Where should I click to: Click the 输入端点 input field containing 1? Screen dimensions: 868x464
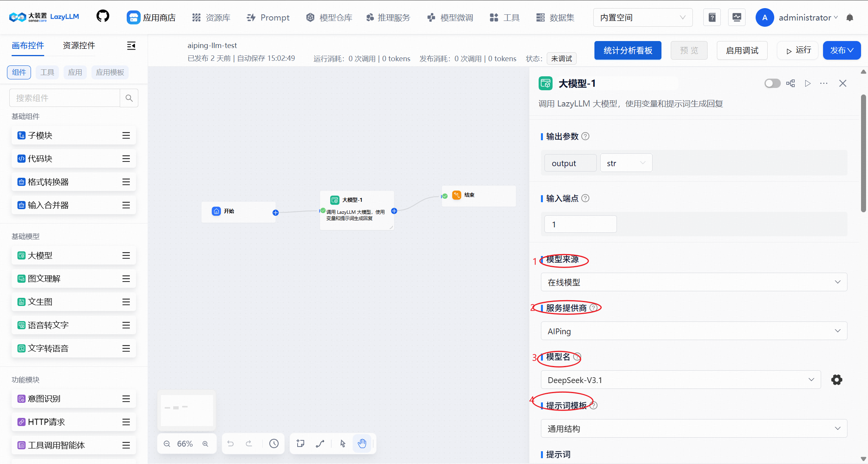pos(580,224)
